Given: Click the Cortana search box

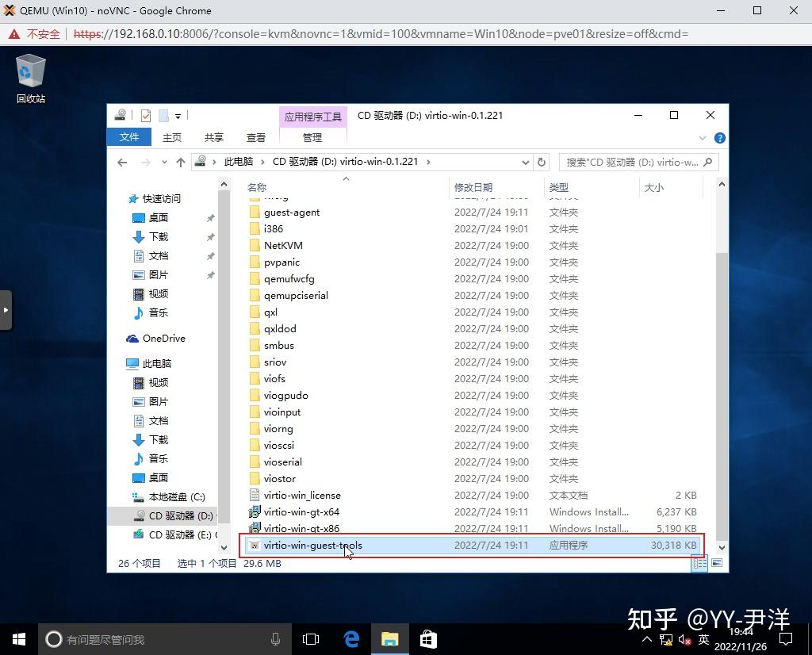Looking at the screenshot, I should pyautogui.click(x=165, y=639).
